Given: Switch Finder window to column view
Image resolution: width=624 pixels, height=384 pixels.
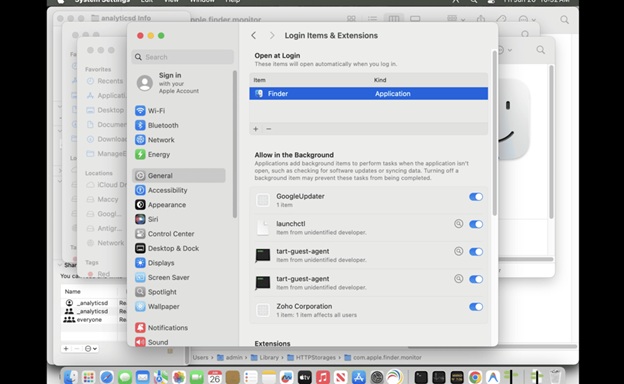Looking at the screenshot, I should (x=394, y=19).
